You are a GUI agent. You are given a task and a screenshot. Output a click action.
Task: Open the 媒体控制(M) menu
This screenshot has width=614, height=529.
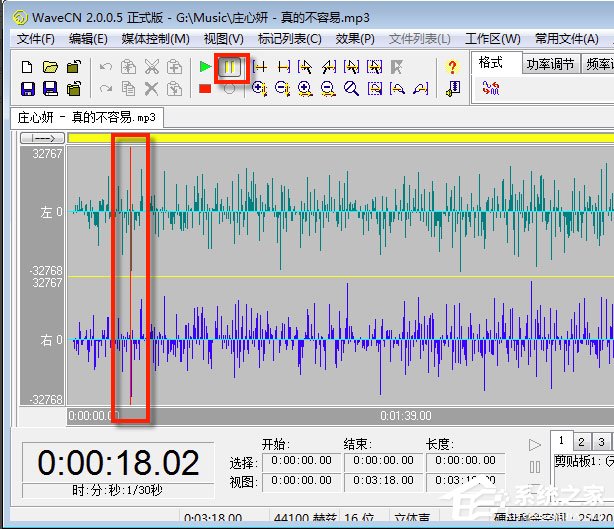pyautogui.click(x=155, y=39)
